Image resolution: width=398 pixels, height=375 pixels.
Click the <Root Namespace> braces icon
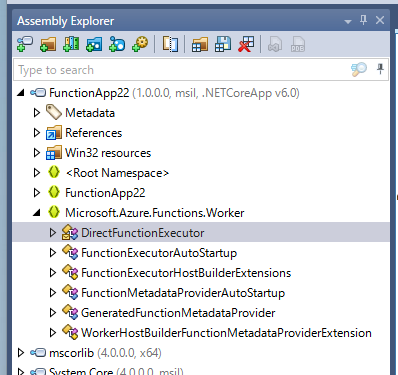54,172
